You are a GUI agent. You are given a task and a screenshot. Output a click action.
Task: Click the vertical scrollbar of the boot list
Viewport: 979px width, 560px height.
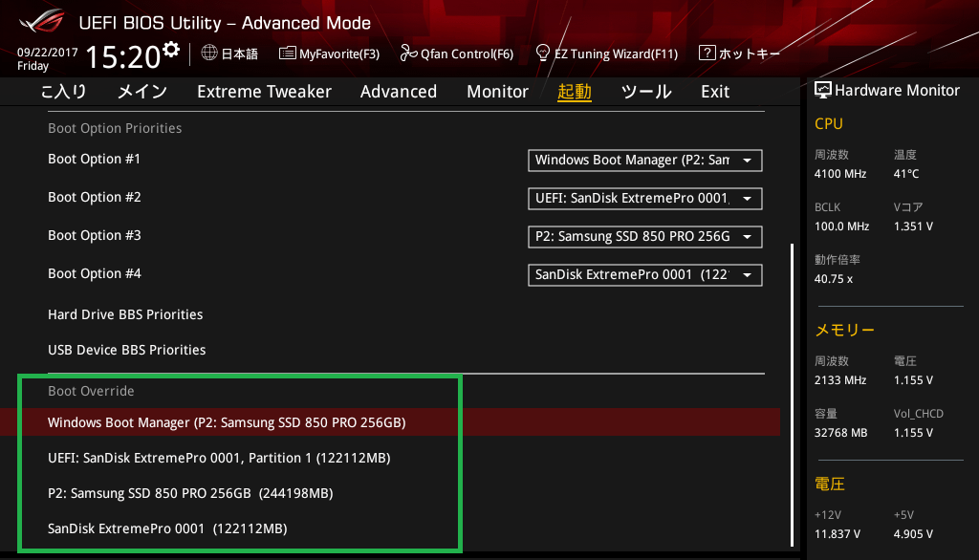793,395
